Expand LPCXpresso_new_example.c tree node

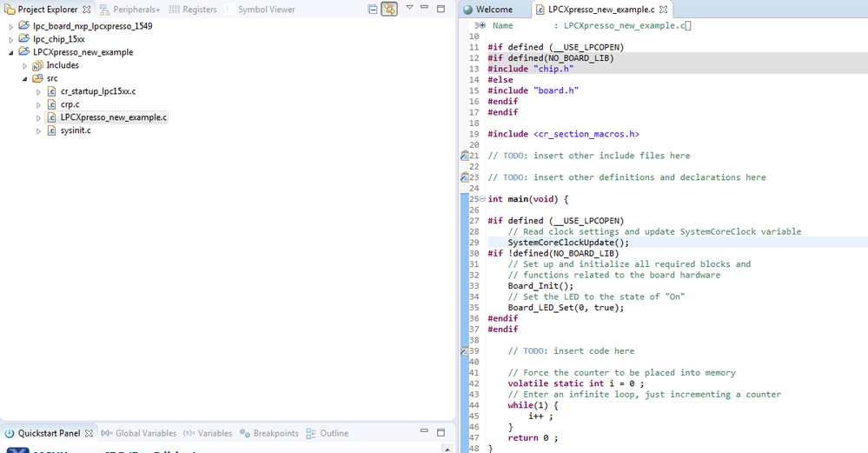coord(39,118)
